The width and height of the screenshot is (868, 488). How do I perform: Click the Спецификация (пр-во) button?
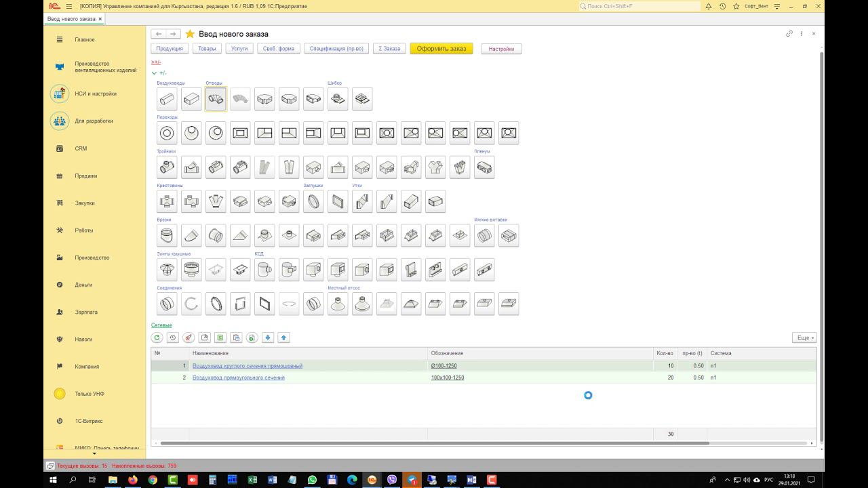point(336,49)
